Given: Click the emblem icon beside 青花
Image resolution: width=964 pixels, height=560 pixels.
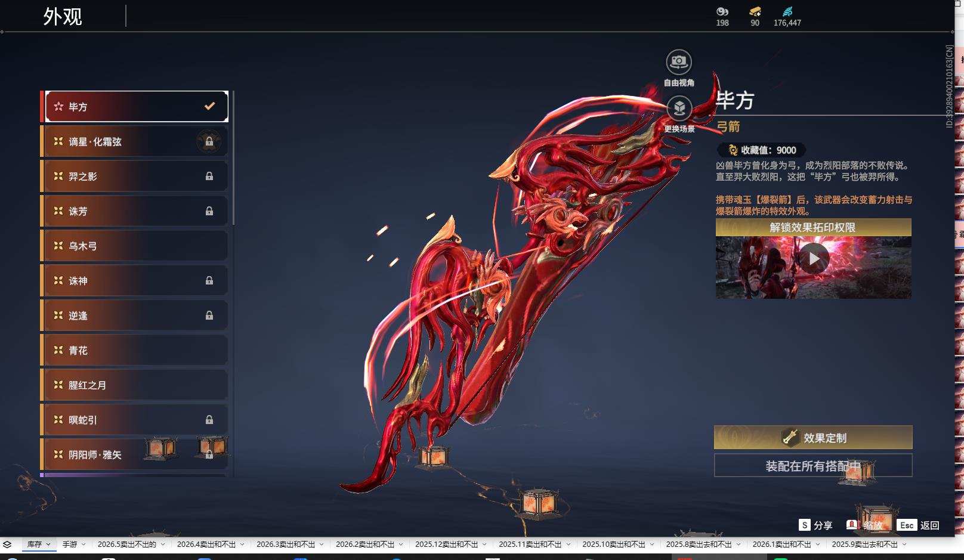Looking at the screenshot, I should tap(58, 350).
